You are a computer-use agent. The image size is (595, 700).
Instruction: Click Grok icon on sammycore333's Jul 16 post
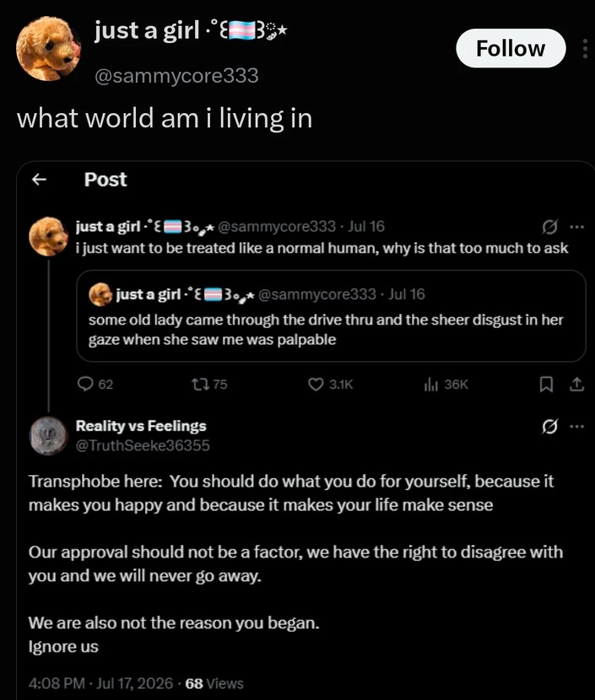pyautogui.click(x=549, y=227)
